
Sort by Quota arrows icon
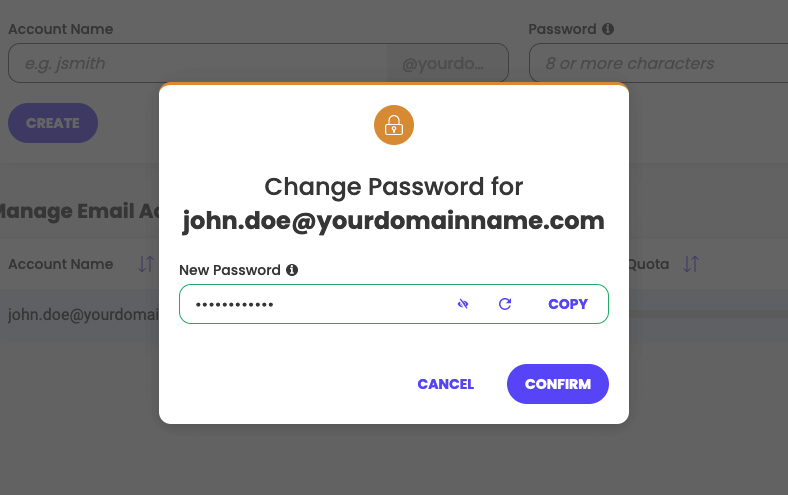pos(691,264)
